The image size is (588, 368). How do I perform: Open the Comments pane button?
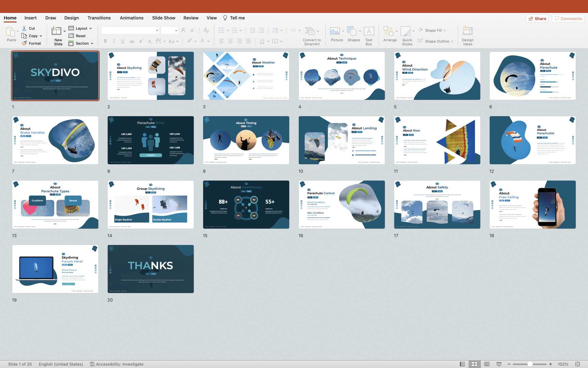[x=568, y=19]
